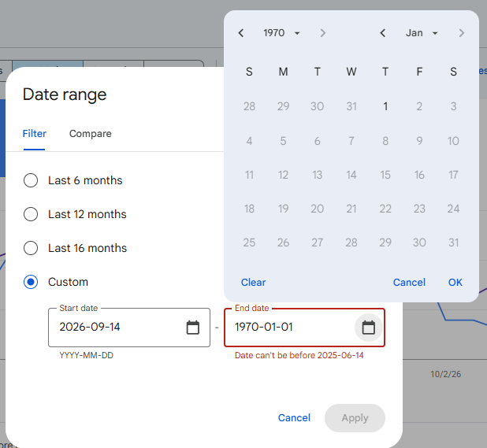This screenshot has height=448, width=487.
Task: Click Cancel in the calendar popup
Action: pos(409,283)
